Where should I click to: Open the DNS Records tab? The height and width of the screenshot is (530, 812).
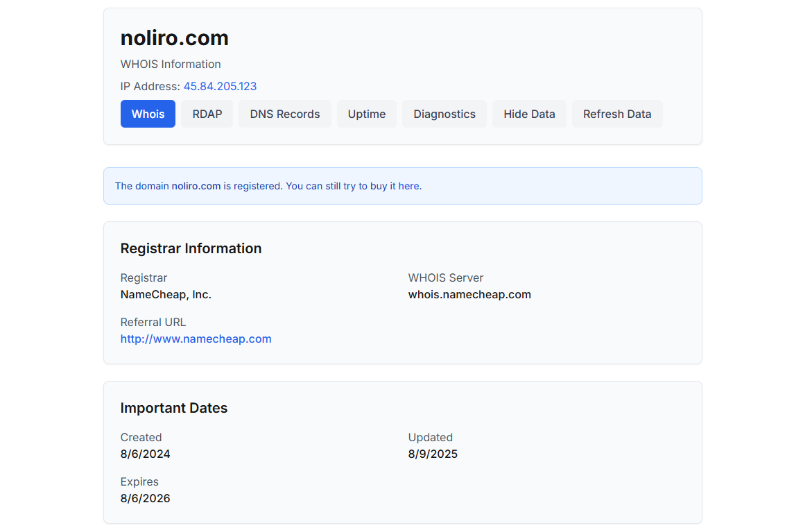[x=284, y=114]
